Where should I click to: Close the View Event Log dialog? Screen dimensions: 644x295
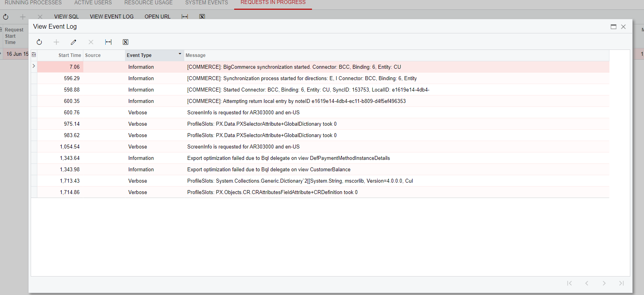coord(623,27)
